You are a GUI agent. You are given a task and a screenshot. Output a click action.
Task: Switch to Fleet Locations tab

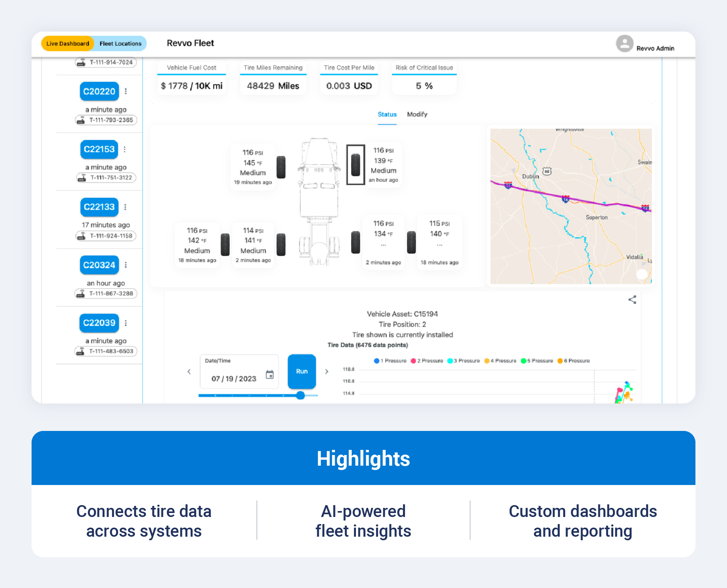pyautogui.click(x=120, y=43)
